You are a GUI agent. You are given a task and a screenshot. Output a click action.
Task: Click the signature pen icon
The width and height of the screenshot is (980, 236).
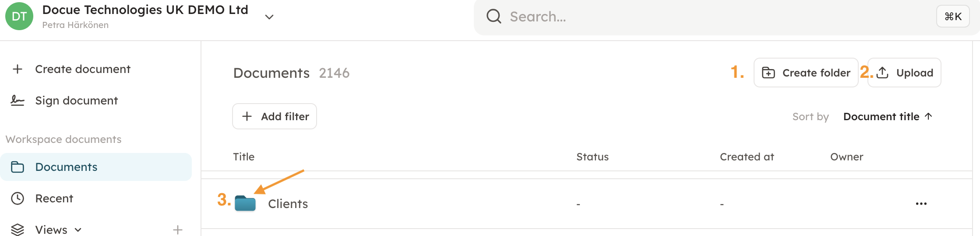18,101
